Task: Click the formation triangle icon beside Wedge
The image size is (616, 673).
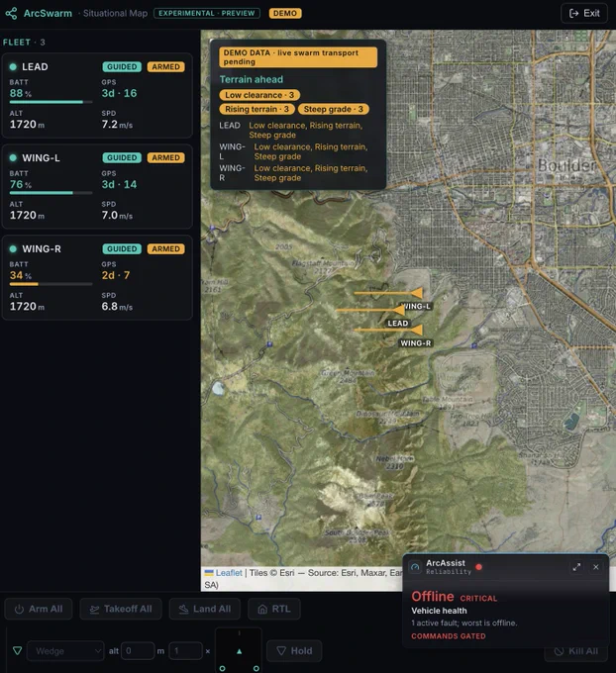Action: pos(17,651)
